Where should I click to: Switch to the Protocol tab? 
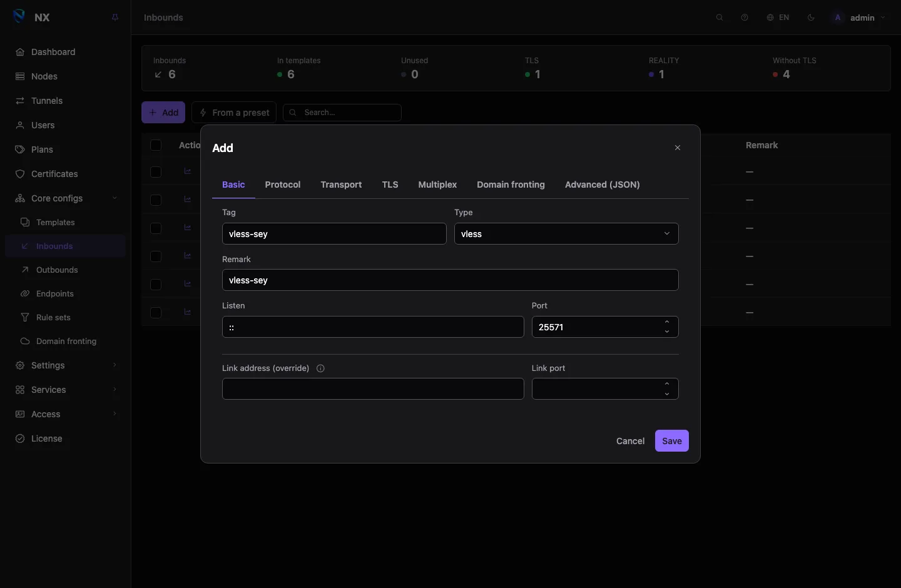coord(283,185)
